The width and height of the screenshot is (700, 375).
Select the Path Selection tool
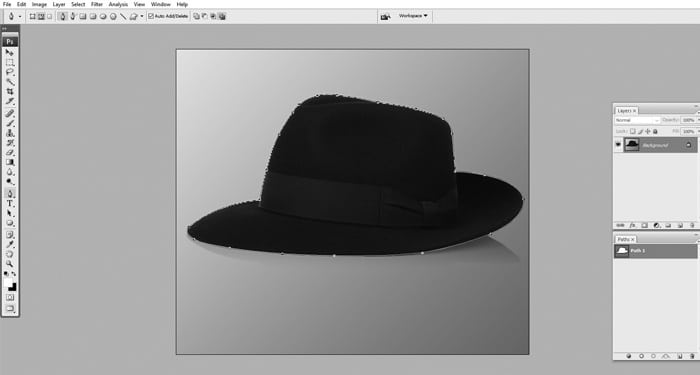[9, 213]
